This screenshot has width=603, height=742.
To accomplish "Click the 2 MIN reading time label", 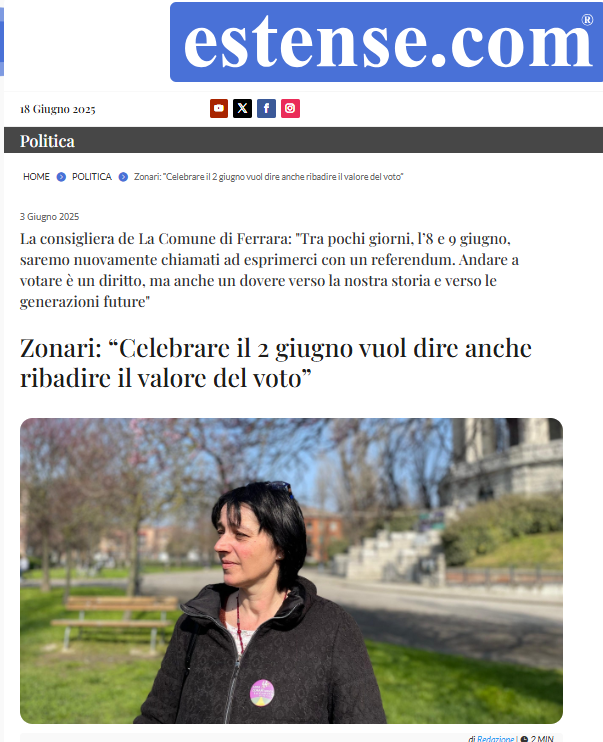I will pos(542,738).
